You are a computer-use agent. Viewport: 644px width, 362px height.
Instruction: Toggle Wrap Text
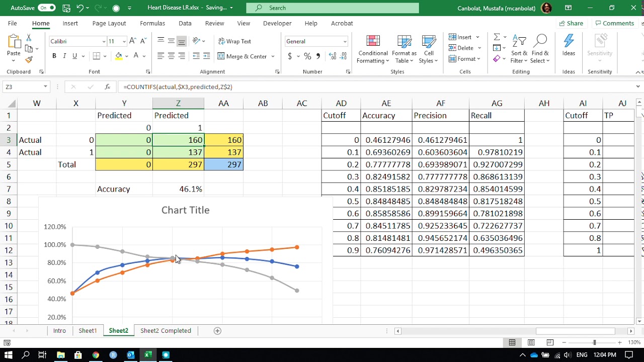(234, 41)
